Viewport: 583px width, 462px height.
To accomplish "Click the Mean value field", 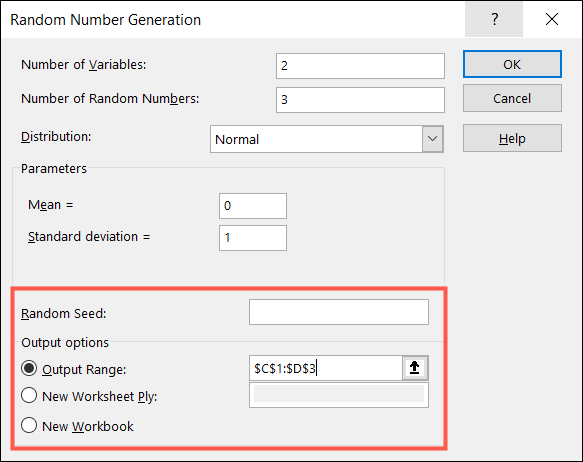I will tap(253, 206).
